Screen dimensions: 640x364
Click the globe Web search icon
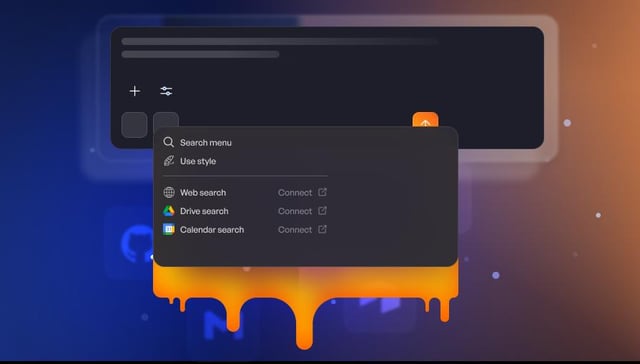169,192
